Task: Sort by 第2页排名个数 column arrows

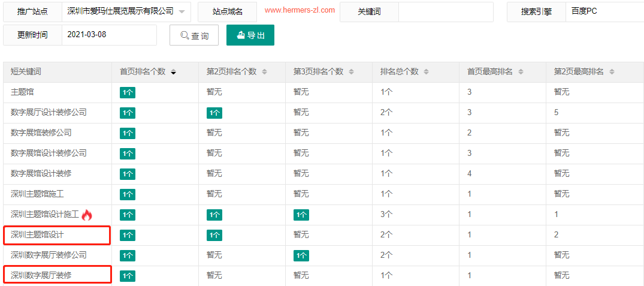Action: click(264, 72)
